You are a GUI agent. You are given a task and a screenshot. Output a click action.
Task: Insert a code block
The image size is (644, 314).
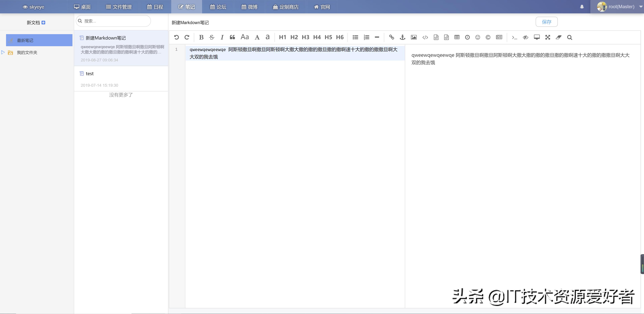click(x=436, y=37)
